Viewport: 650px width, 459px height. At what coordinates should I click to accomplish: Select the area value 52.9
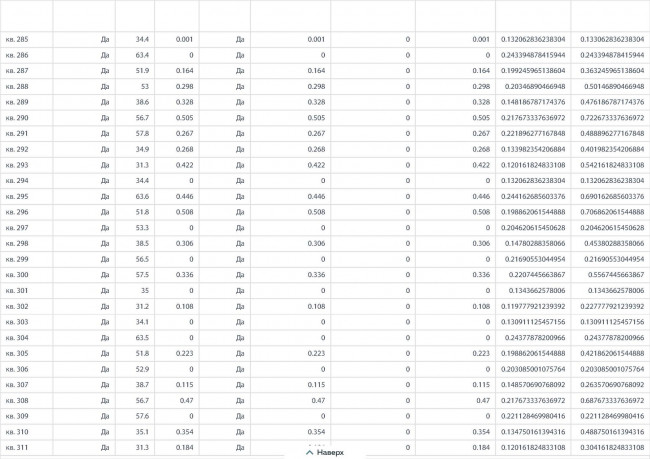click(142, 369)
